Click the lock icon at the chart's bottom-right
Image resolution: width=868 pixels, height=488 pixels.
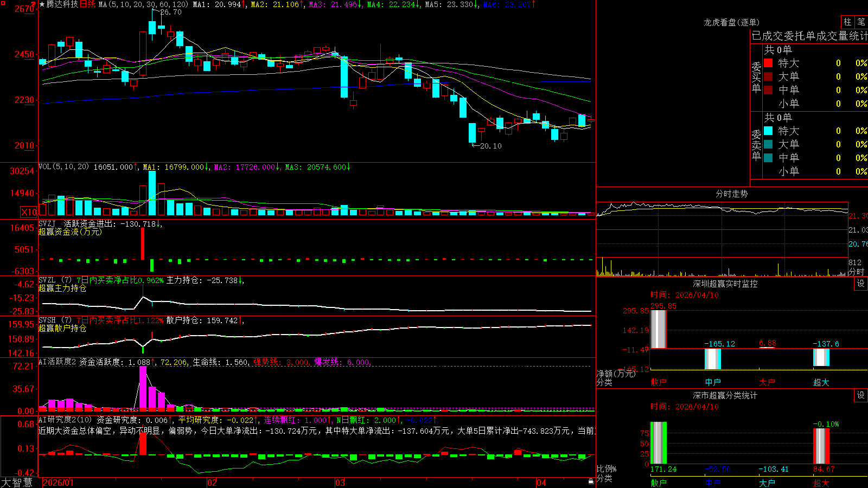(591, 481)
